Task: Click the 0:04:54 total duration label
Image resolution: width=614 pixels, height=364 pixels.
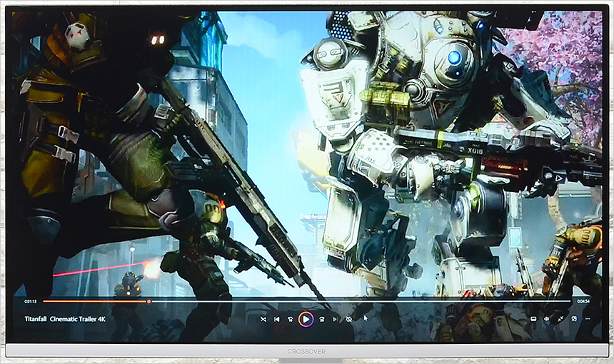Action: [x=583, y=301]
